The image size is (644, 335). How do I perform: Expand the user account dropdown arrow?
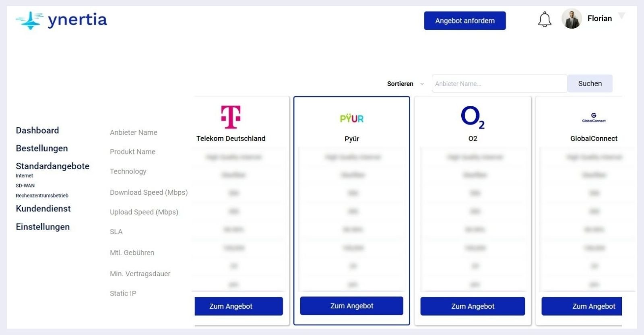coord(622,16)
